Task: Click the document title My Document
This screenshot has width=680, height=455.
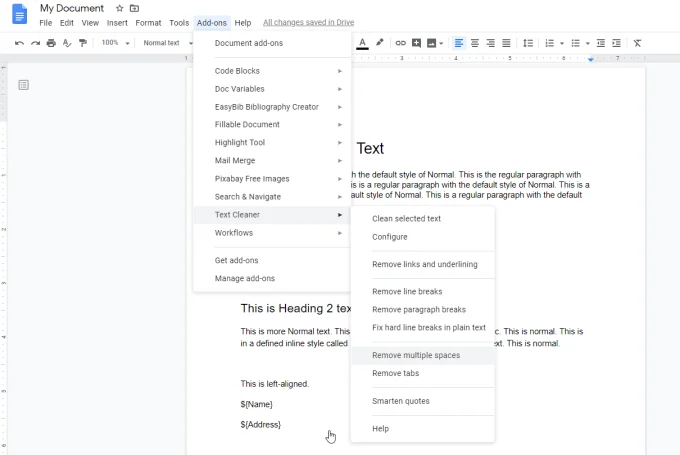Action: tap(72, 8)
